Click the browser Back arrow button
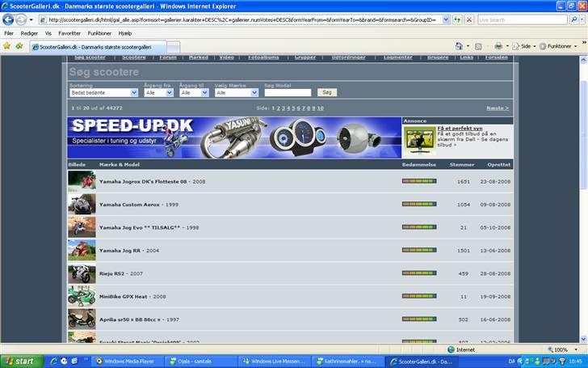The width and height of the screenshot is (588, 368). (9, 19)
